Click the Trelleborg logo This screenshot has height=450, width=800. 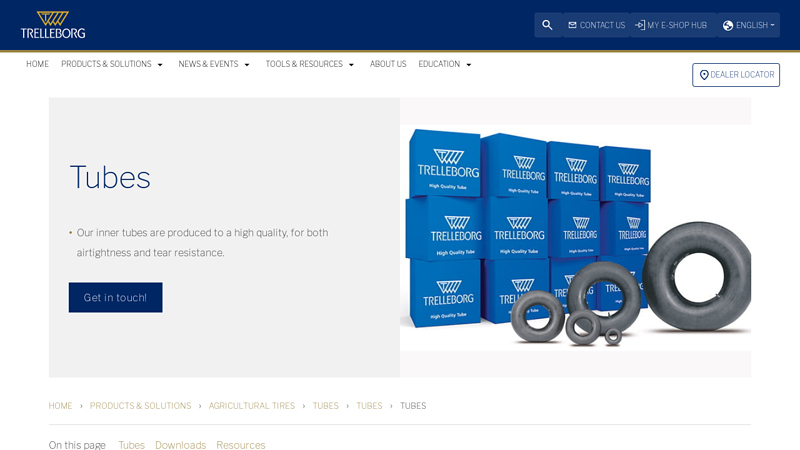coord(53,25)
